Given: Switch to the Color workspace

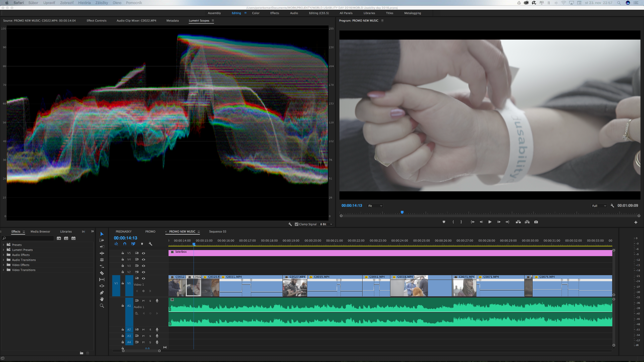Looking at the screenshot, I should click(256, 13).
